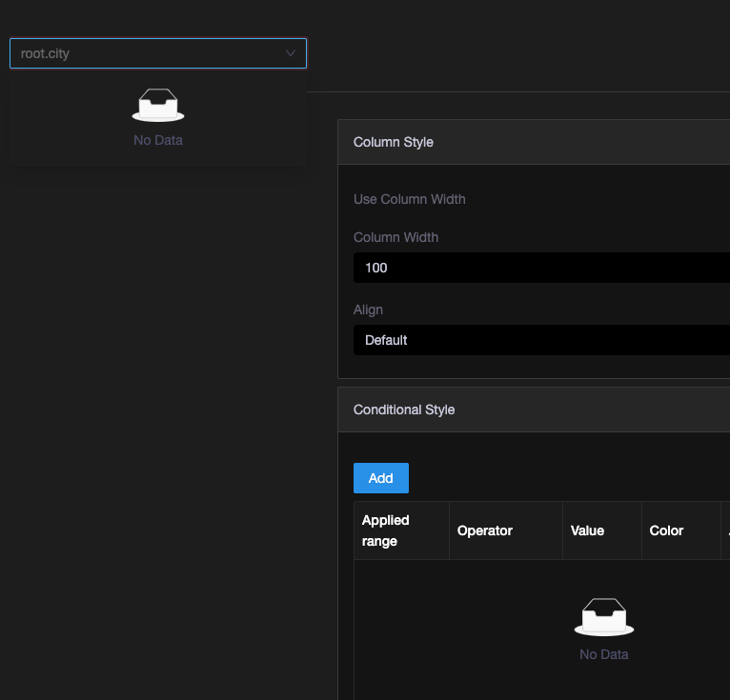Click the Color column header
The height and width of the screenshot is (700, 730).
point(681,530)
